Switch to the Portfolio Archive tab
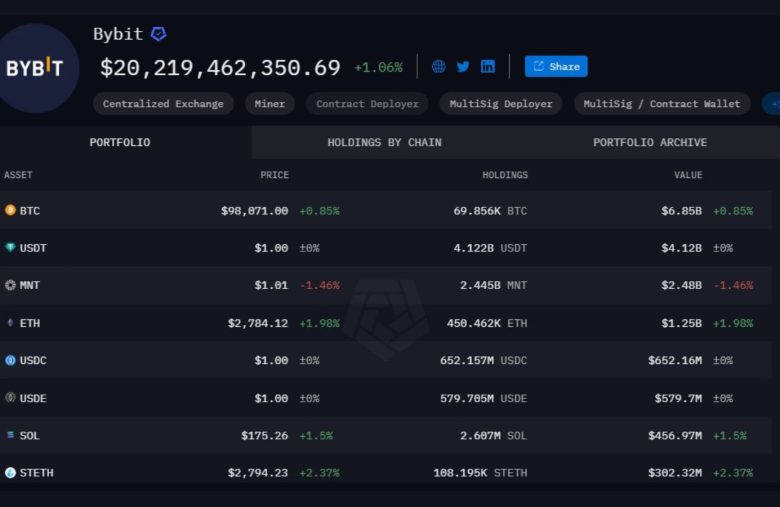This screenshot has width=780, height=507. (x=650, y=142)
